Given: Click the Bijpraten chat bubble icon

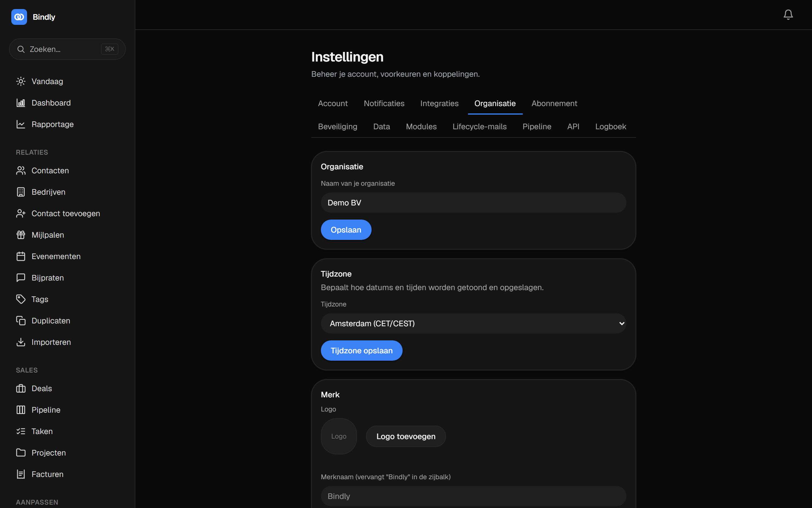Looking at the screenshot, I should 21,278.
